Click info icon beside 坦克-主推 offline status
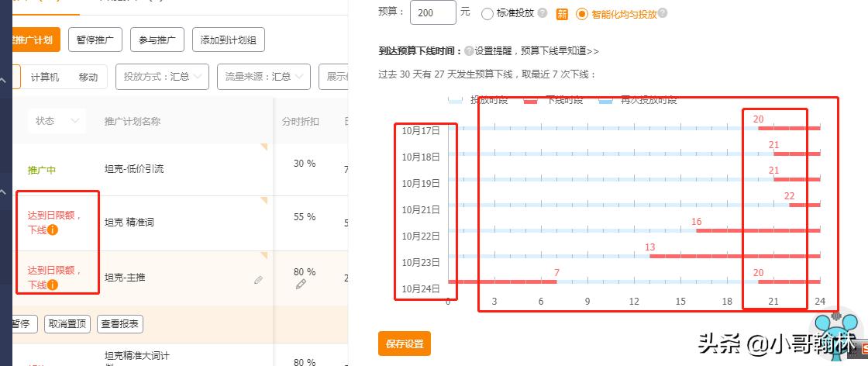 tap(53, 285)
